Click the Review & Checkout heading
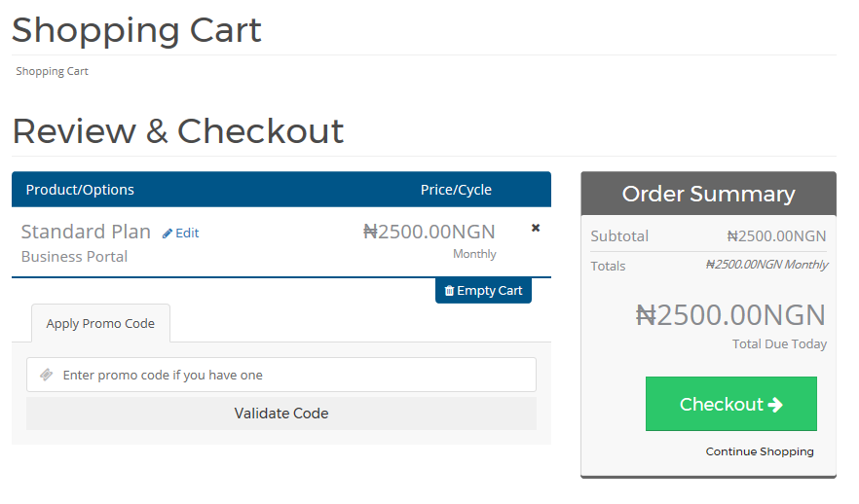859x504 pixels. pyautogui.click(x=177, y=131)
